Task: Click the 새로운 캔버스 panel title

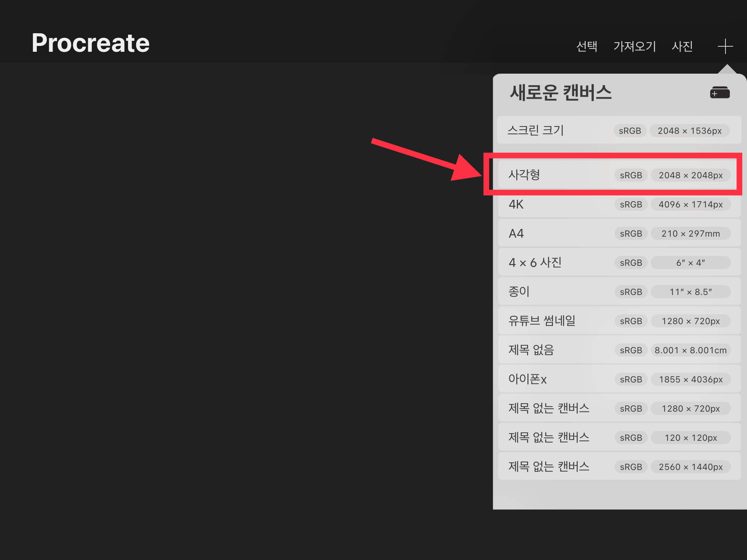Action: (x=560, y=93)
